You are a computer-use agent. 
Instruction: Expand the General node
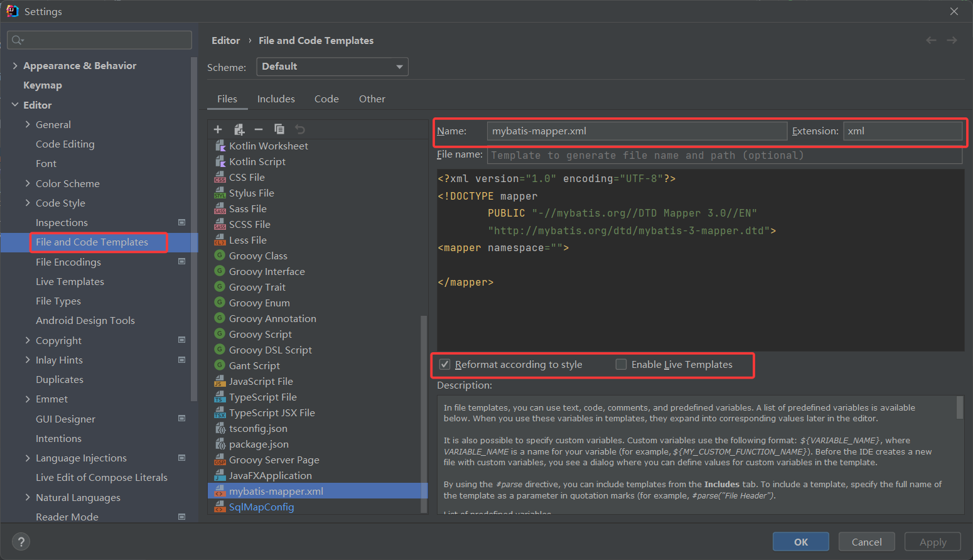(x=28, y=124)
